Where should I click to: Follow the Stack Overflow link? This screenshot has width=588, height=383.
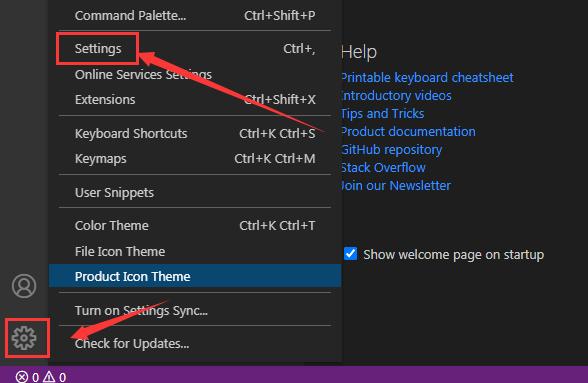[383, 167]
